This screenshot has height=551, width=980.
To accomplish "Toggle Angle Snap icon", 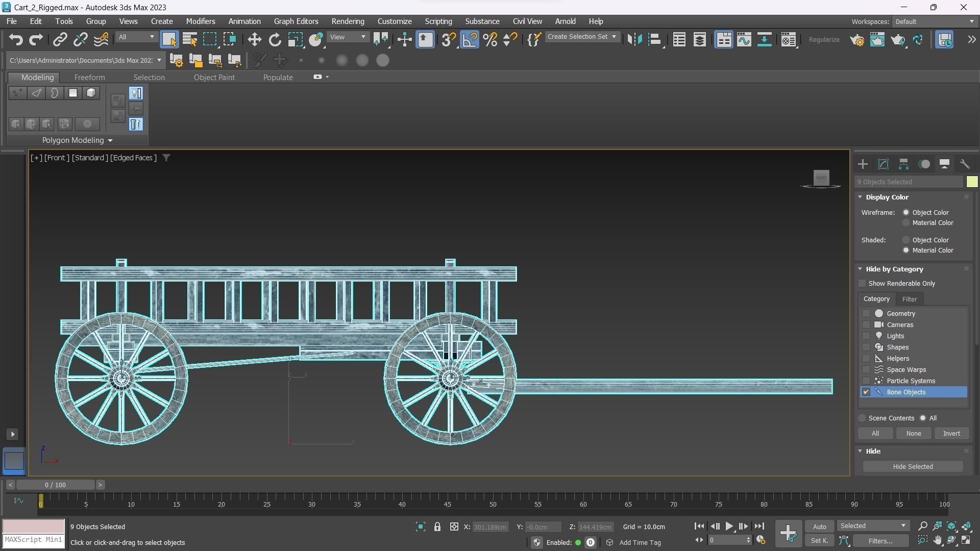I will [470, 40].
